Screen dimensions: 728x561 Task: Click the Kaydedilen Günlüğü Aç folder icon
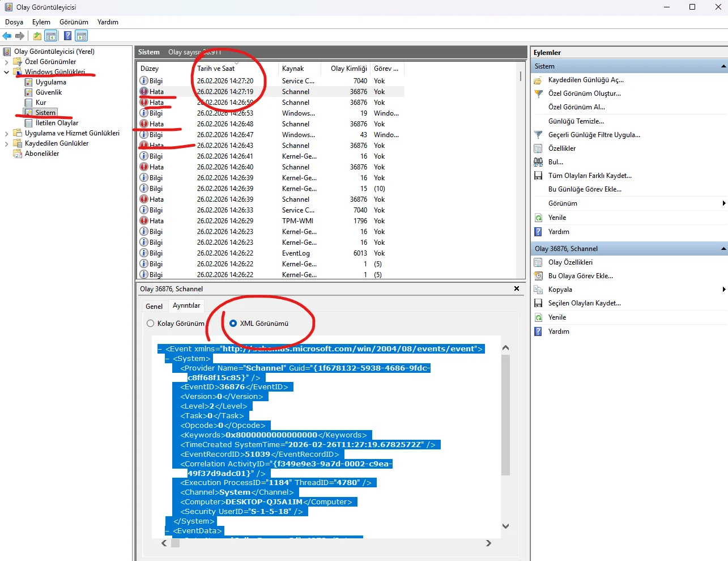click(538, 80)
